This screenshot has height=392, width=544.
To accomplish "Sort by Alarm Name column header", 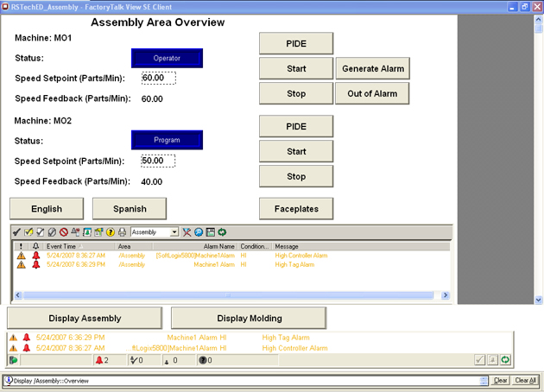I will pyautogui.click(x=195, y=246).
